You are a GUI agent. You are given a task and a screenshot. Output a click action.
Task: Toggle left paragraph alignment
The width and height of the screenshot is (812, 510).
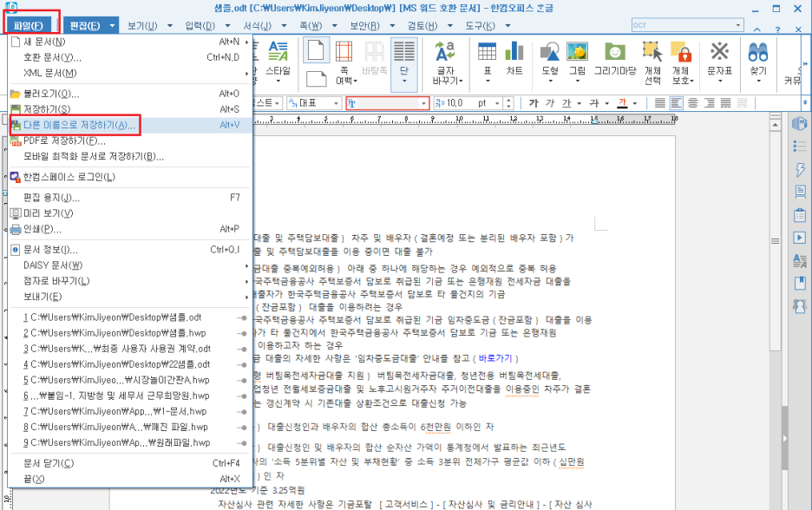[x=676, y=103]
